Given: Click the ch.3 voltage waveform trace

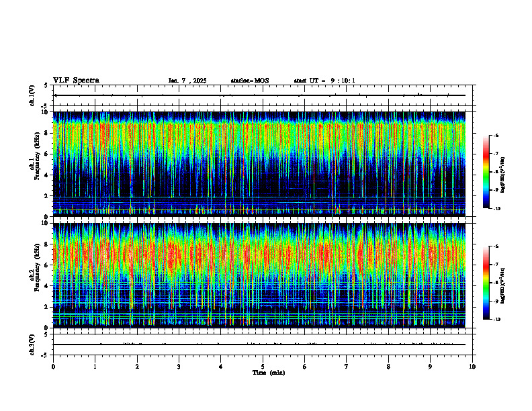Looking at the screenshot, I should coord(259,345).
